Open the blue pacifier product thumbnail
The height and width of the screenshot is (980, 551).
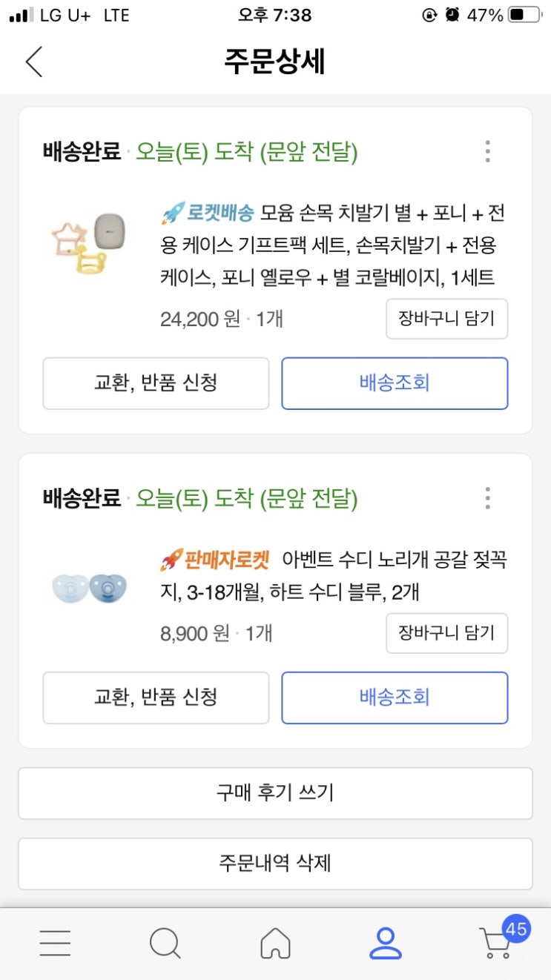pos(88,588)
